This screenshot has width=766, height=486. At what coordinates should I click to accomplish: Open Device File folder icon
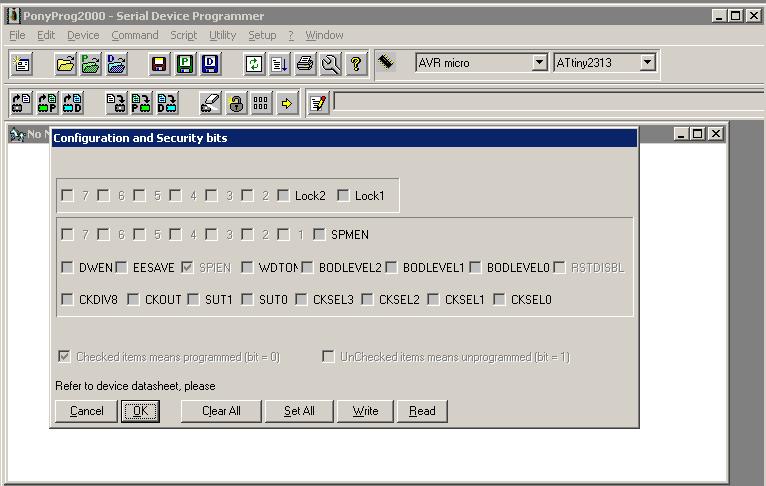pyautogui.click(x=65, y=64)
